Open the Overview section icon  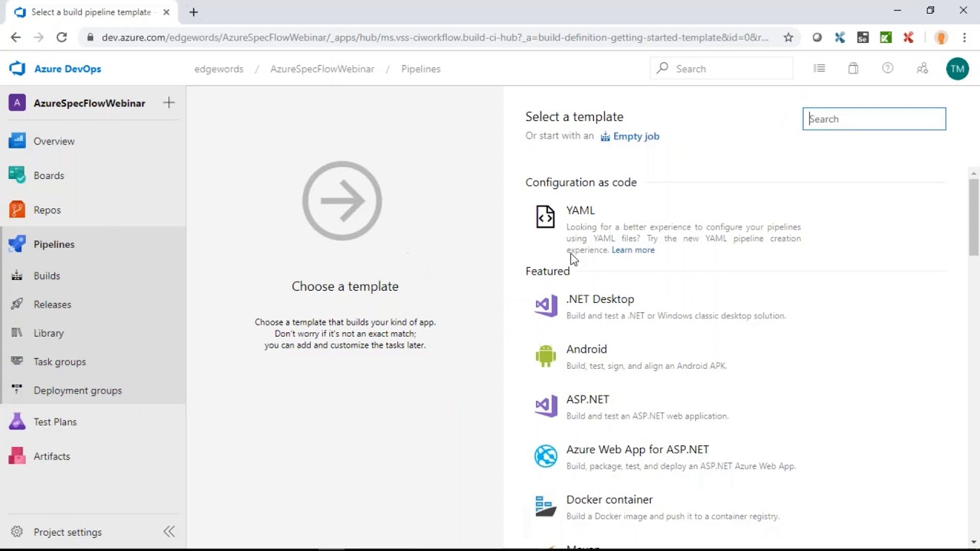pos(17,141)
